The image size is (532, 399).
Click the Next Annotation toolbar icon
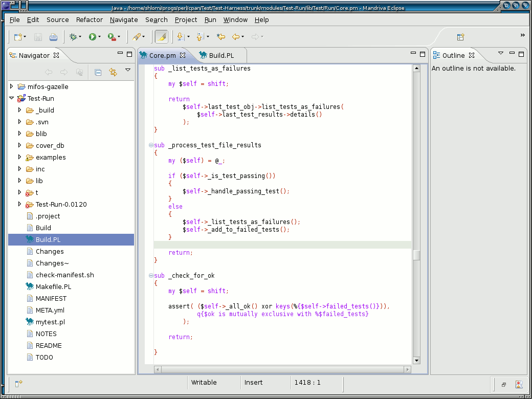coord(181,36)
